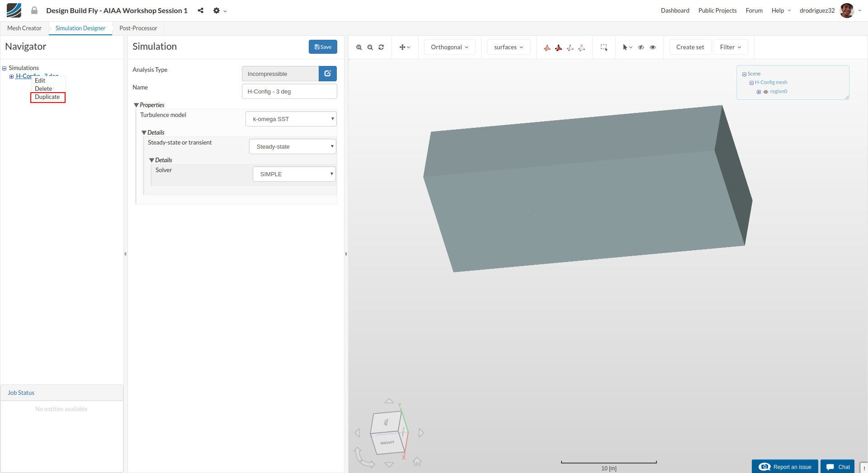Image resolution: width=868 pixels, height=473 pixels.
Task: Click the Create set button
Action: [x=690, y=47]
